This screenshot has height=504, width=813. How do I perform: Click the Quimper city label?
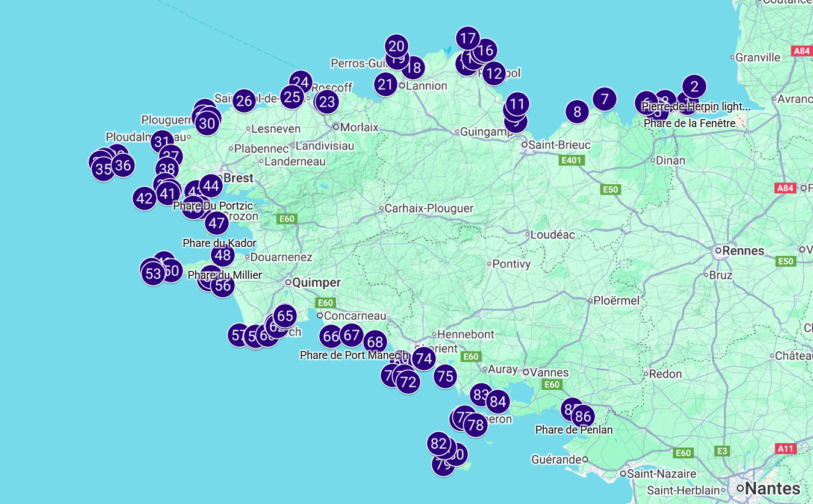[316, 282]
